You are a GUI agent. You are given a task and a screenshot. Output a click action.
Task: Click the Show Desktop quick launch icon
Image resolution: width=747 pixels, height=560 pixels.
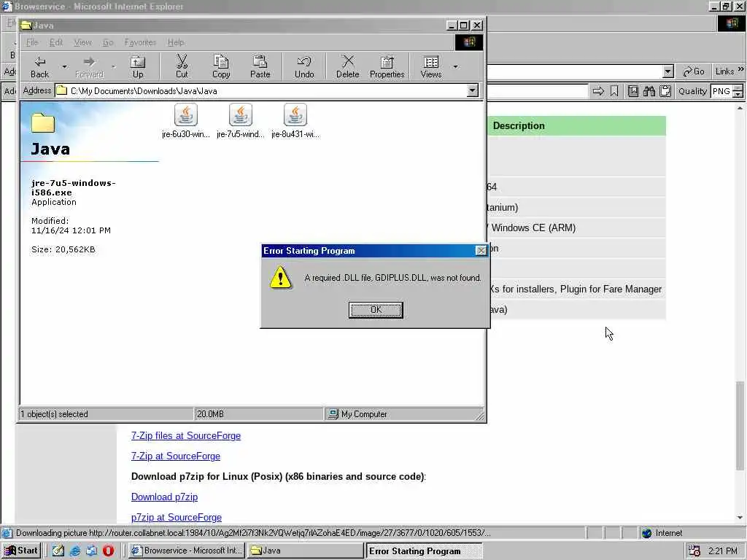[91, 551]
